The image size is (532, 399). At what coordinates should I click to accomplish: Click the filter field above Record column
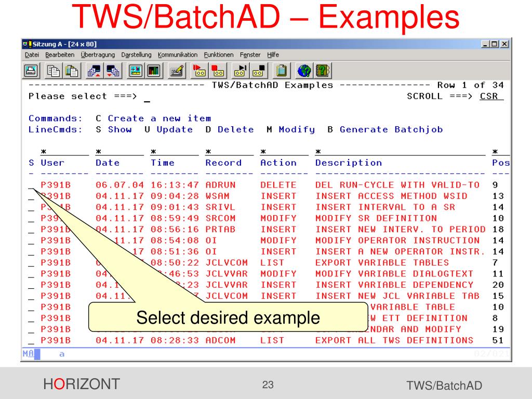pyautogui.click(x=230, y=152)
